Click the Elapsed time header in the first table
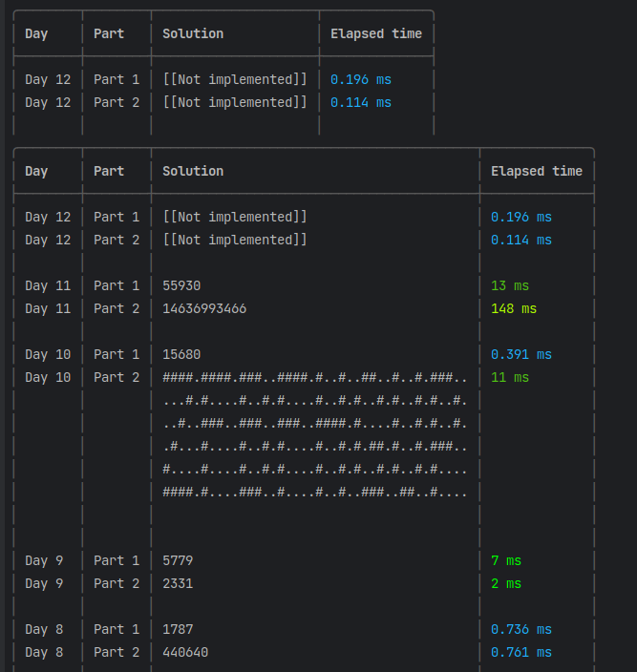Screen dimensions: 637x672 [x=376, y=33]
